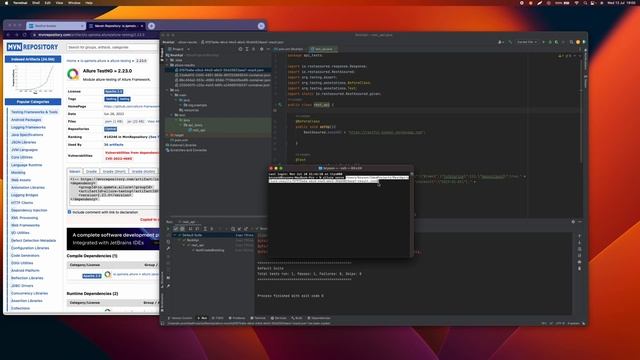
Task: Toggle show passed tests in Run toolbar
Action: click(176, 229)
